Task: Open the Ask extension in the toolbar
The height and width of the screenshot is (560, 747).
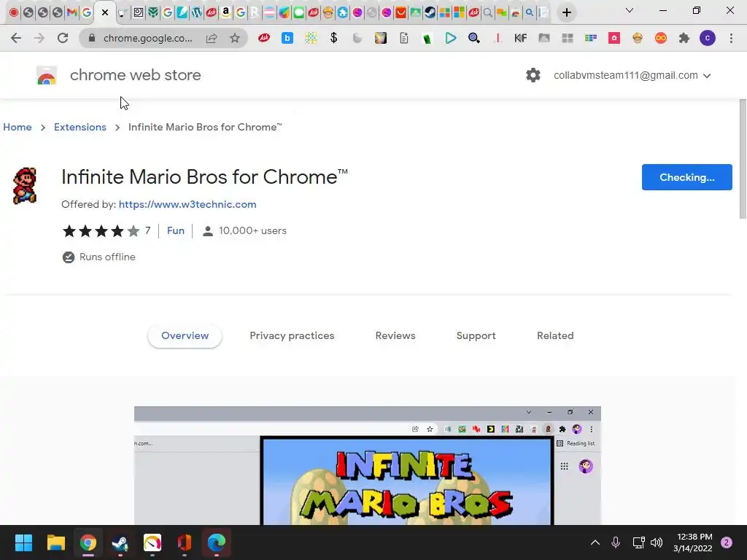Action: pyautogui.click(x=264, y=38)
